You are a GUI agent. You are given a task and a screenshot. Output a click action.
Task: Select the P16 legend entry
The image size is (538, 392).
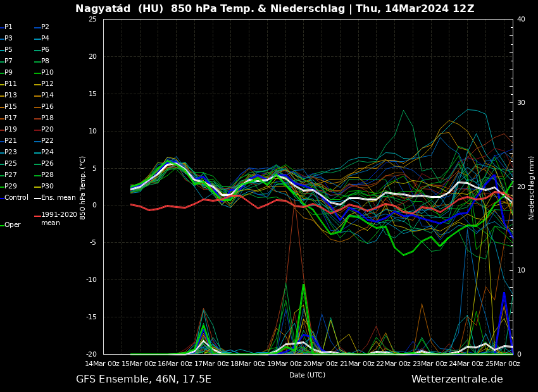tap(47, 107)
